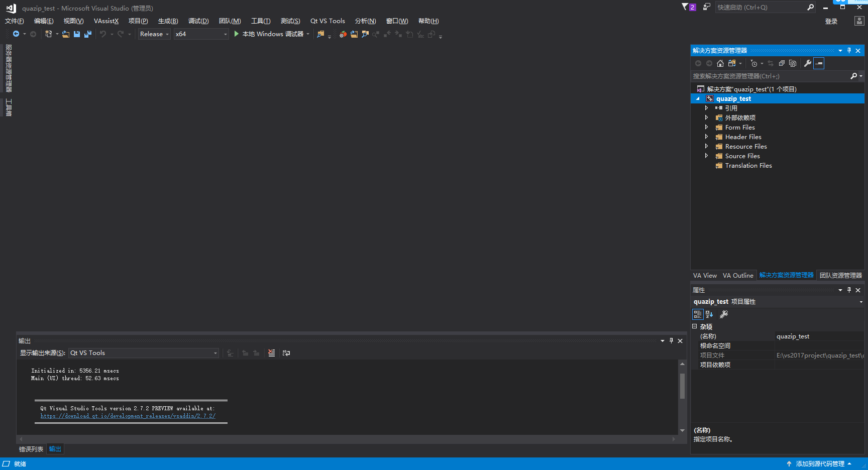Click the Find in Files toolbar icon
The image size is (868, 470).
click(320, 34)
